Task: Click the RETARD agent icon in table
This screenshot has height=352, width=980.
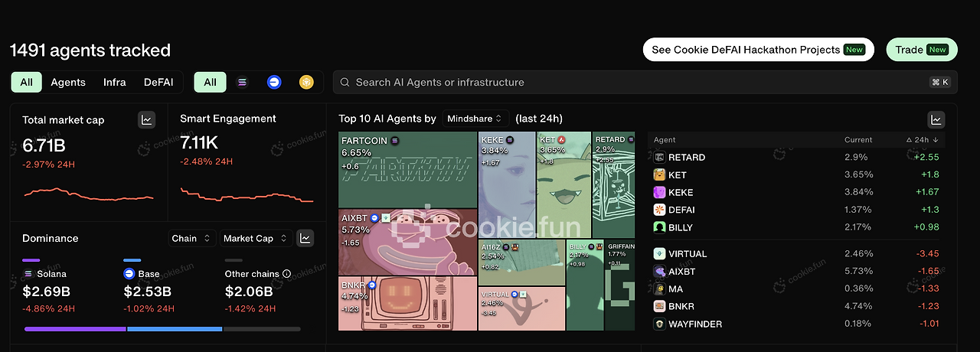Action: pyautogui.click(x=659, y=157)
